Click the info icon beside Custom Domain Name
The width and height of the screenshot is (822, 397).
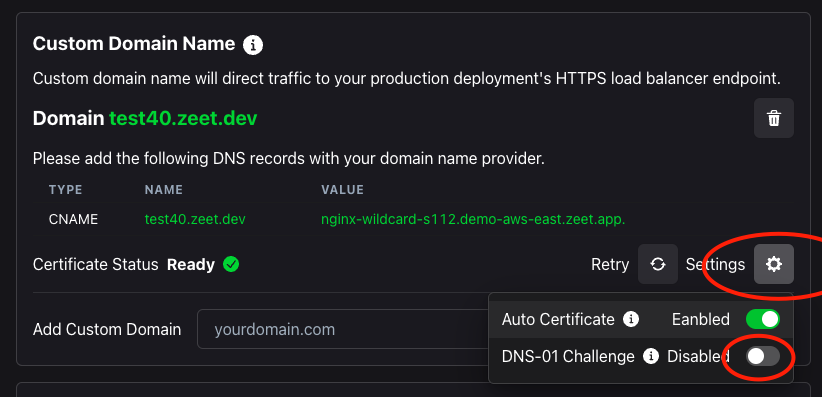[253, 45]
